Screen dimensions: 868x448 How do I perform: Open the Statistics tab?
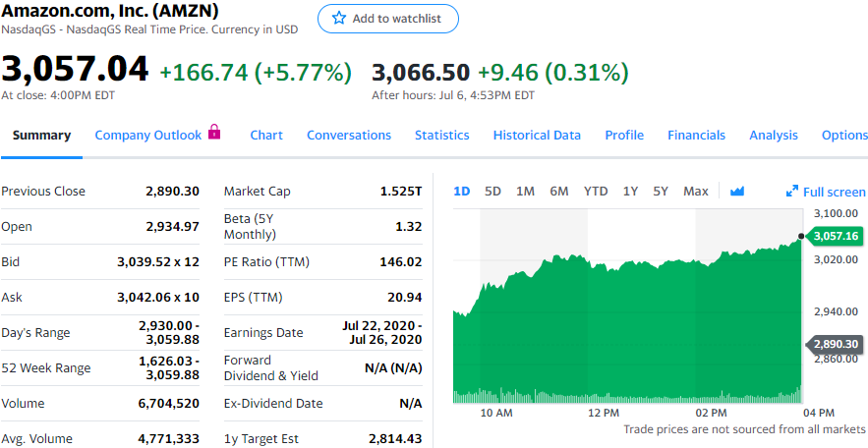(441, 136)
